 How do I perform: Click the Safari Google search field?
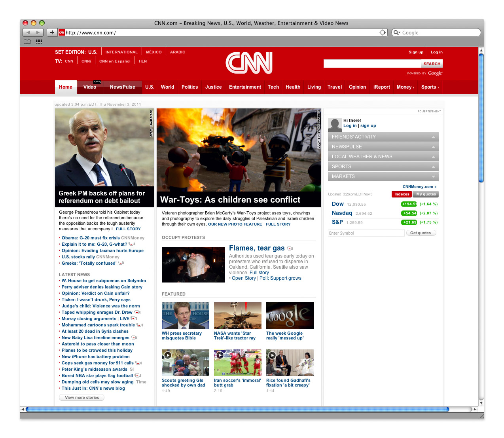(x=436, y=32)
